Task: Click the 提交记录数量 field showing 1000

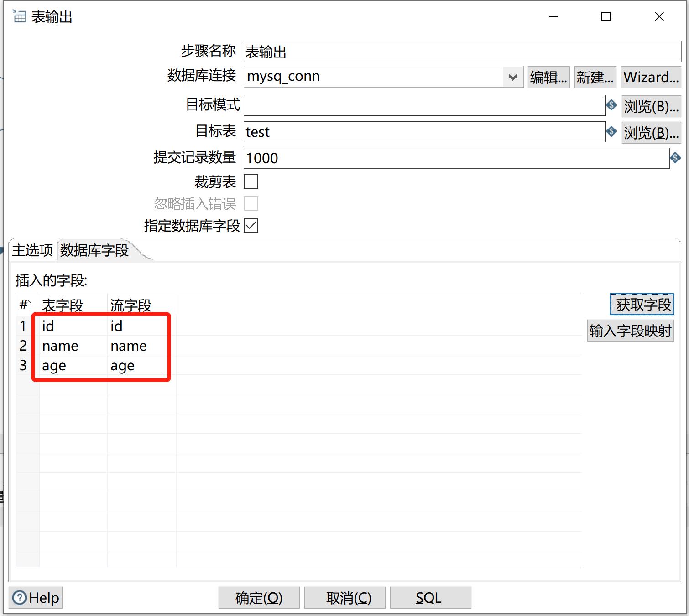Action: point(457,158)
